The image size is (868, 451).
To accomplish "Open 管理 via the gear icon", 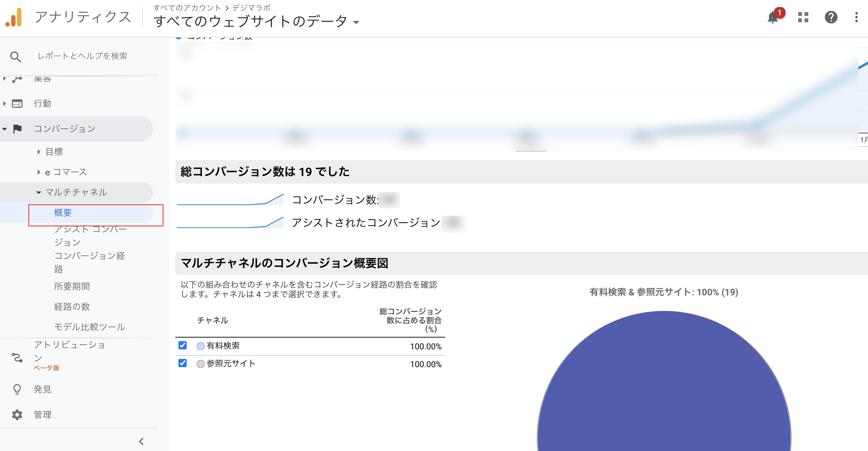I will click(x=17, y=414).
